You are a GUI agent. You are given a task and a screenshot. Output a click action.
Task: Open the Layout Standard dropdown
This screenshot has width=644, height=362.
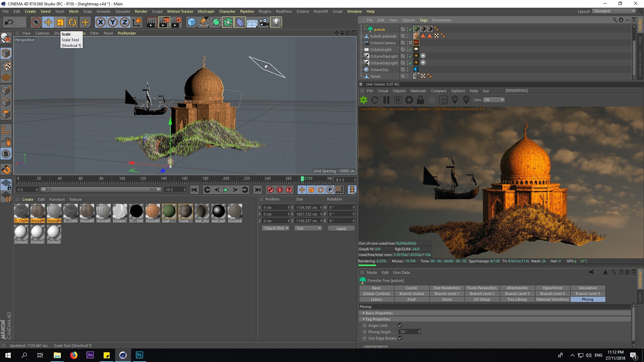coord(614,11)
